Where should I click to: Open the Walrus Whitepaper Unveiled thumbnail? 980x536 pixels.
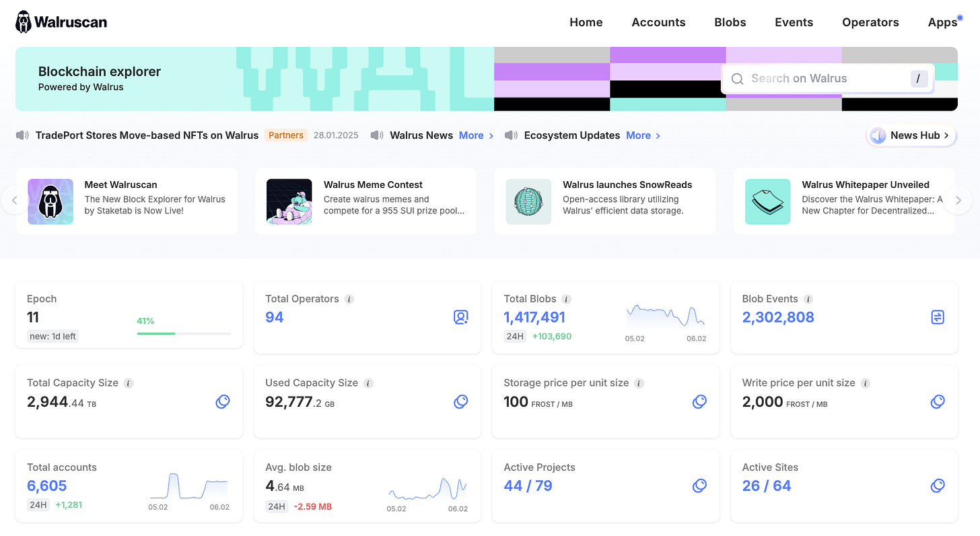[x=767, y=201]
